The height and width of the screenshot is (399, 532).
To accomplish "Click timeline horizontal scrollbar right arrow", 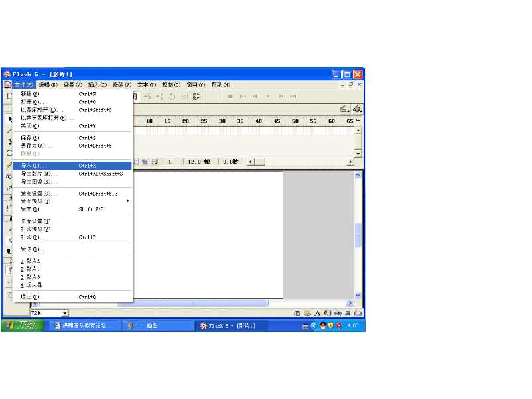I will tap(350, 162).
